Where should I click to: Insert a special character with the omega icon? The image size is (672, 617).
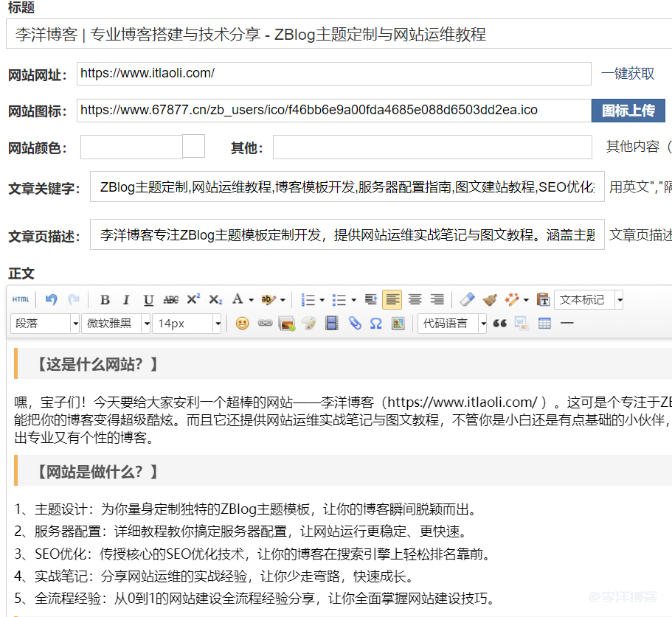[x=376, y=323]
